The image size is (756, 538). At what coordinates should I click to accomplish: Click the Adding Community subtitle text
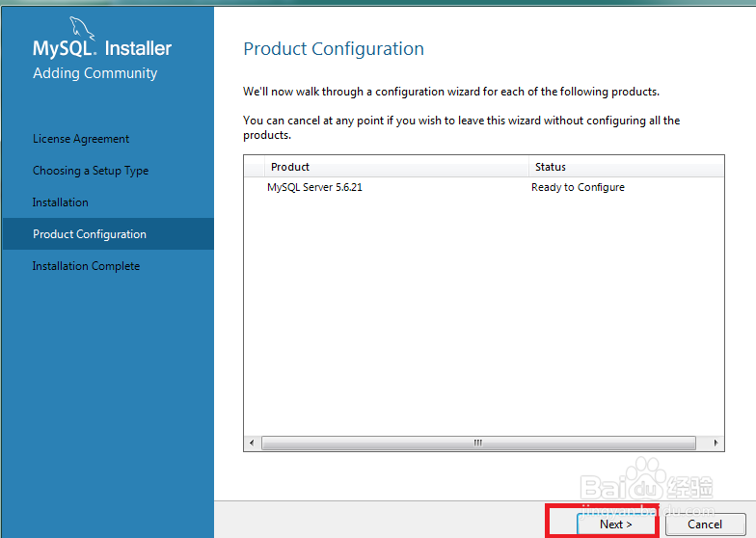pyautogui.click(x=94, y=73)
